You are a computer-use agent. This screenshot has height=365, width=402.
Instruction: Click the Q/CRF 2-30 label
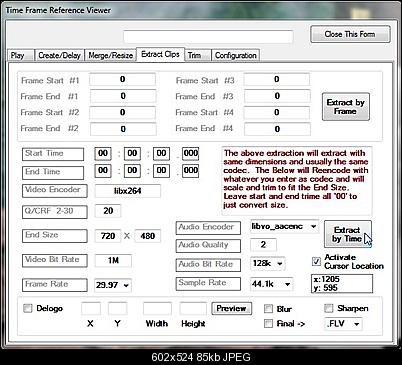point(55,212)
